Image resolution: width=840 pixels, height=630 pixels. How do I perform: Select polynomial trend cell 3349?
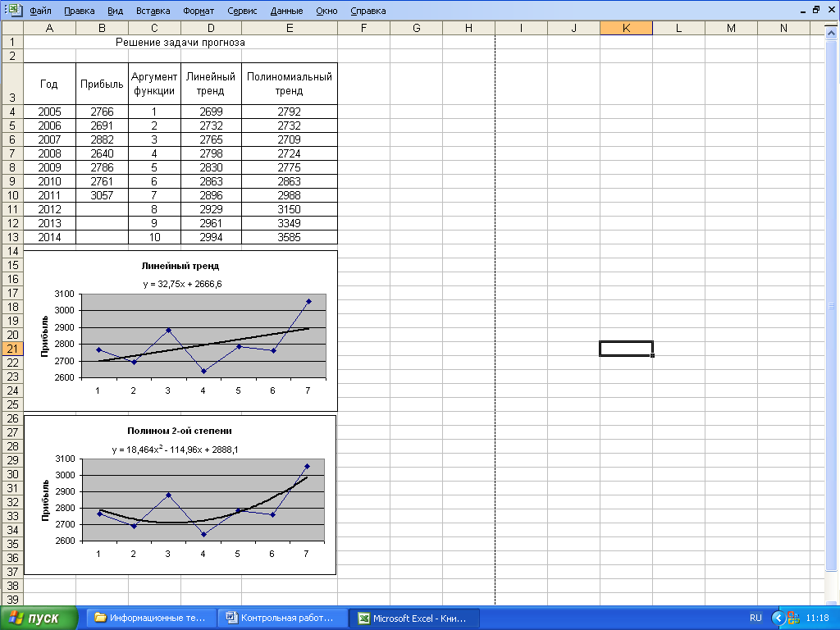click(x=290, y=223)
